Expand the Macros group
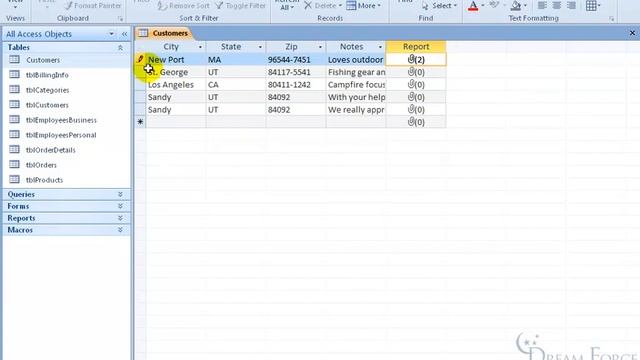Screen dimensions: 640x360 (x=120, y=230)
